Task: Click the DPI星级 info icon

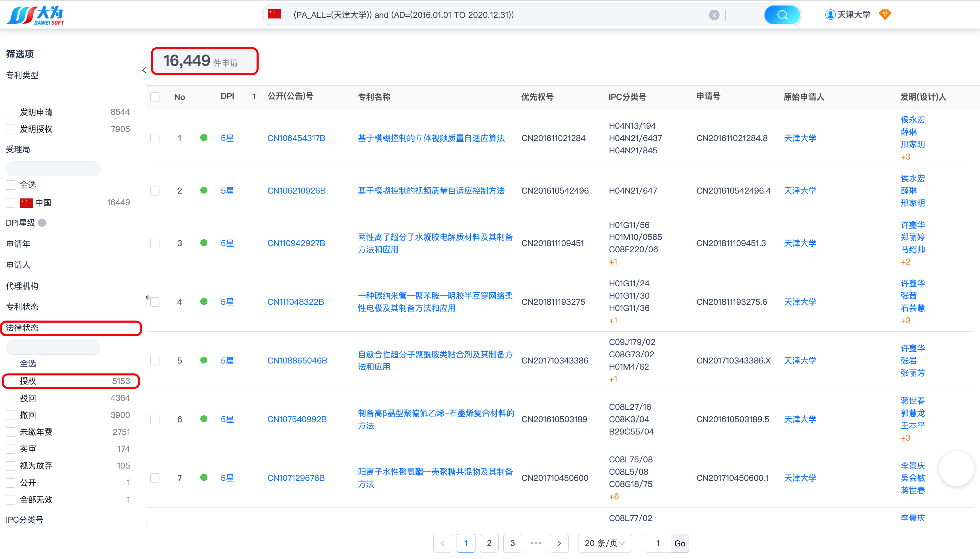Action: (x=42, y=223)
